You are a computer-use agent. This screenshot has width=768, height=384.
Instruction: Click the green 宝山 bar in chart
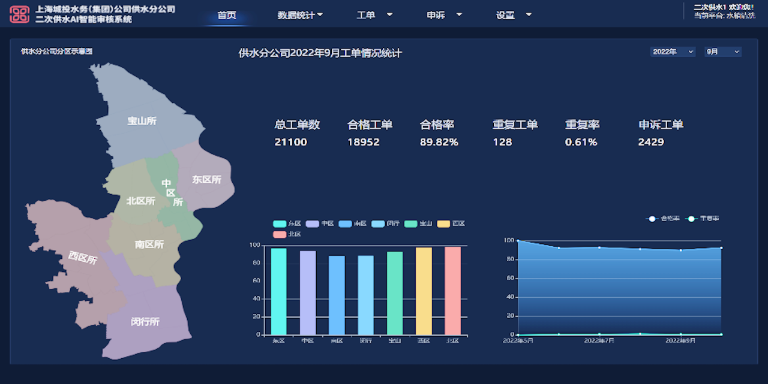click(x=395, y=293)
